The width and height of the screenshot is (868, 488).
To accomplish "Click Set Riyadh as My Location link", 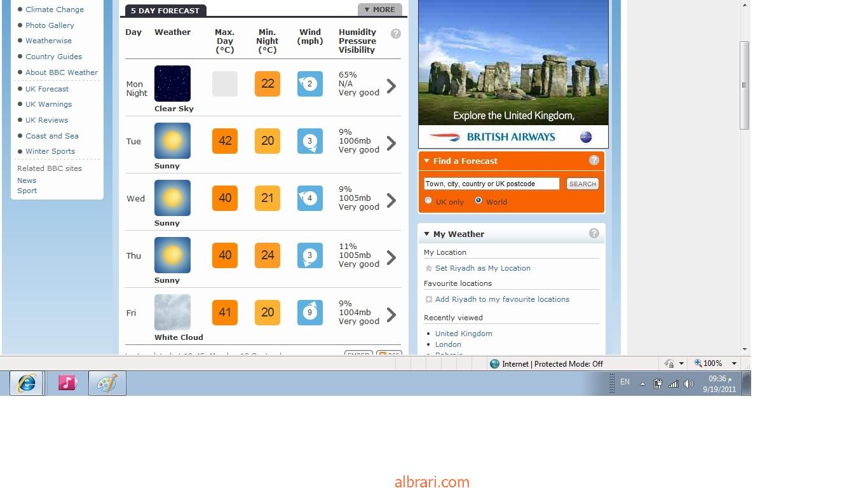I will click(483, 268).
